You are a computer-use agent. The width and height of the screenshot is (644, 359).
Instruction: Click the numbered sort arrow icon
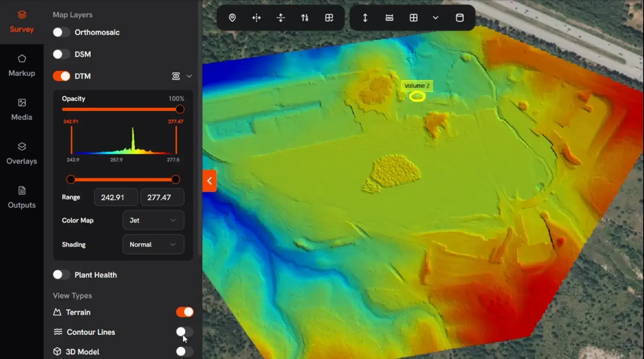pyautogui.click(x=305, y=18)
